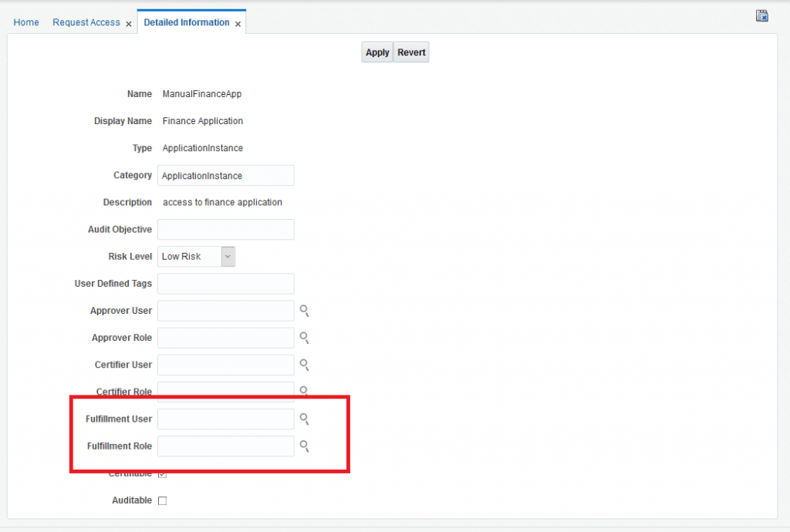Expand the Risk Level dropdown

coord(228,257)
